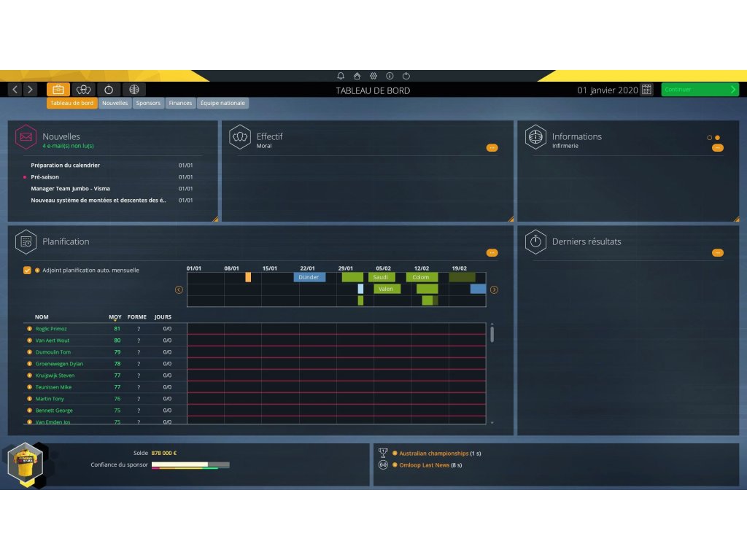The height and width of the screenshot is (560, 747).
Task: Open the Omloop Last News link
Action: 424,464
